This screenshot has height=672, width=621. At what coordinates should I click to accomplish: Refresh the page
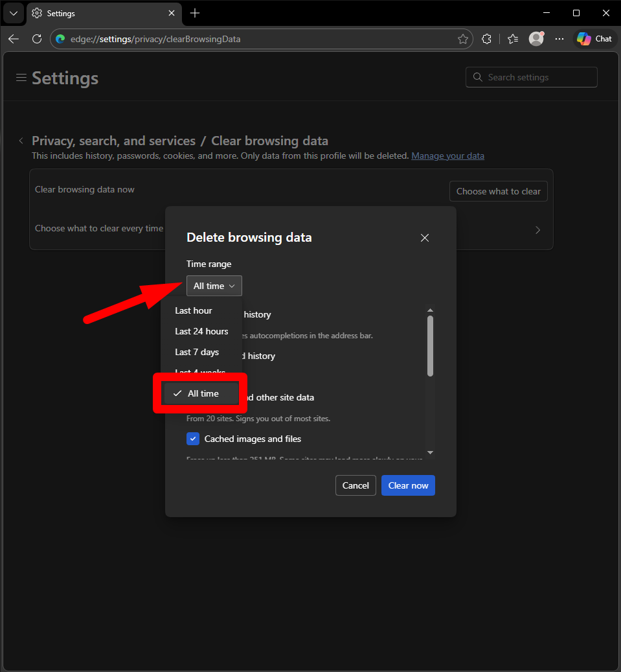pos(38,39)
